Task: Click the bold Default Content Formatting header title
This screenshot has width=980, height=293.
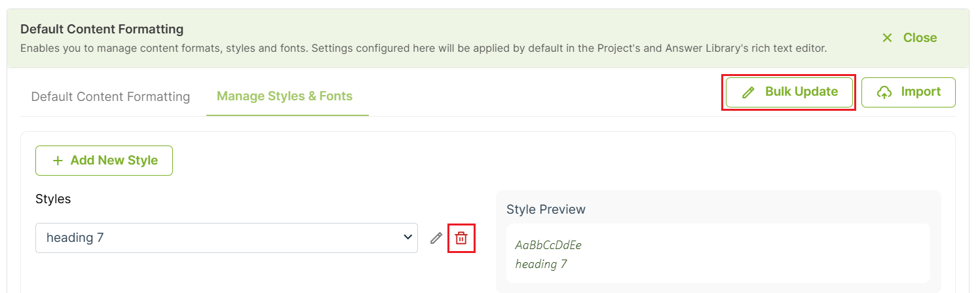Action: coord(102,29)
